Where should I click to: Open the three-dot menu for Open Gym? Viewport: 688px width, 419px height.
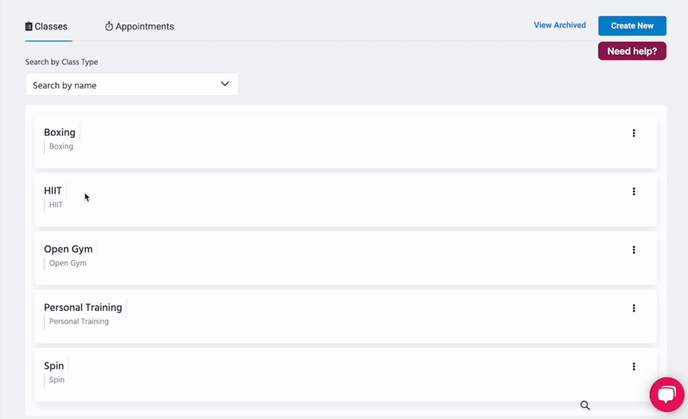(633, 250)
